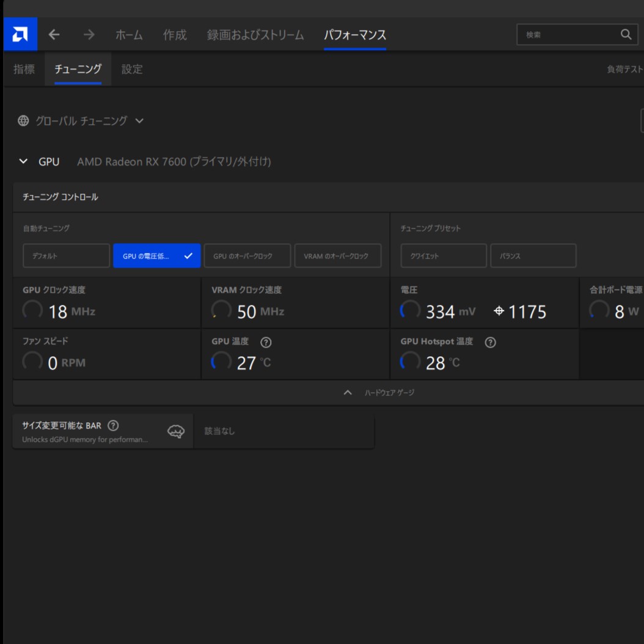Click the 28 °C hotspot temperature value
The width and height of the screenshot is (644, 644).
[443, 363]
